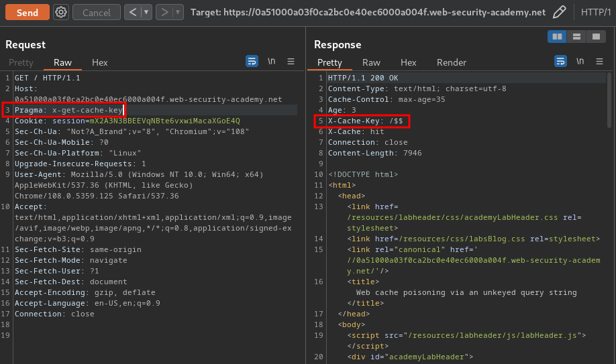The width and height of the screenshot is (616, 364).
Task: Go to next request with forward arrow
Action: [x=164, y=13]
